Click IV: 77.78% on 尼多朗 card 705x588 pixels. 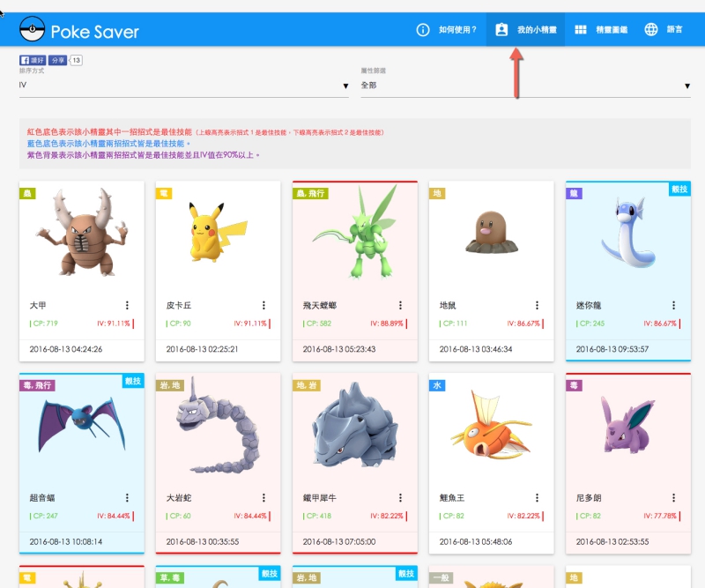(662, 516)
